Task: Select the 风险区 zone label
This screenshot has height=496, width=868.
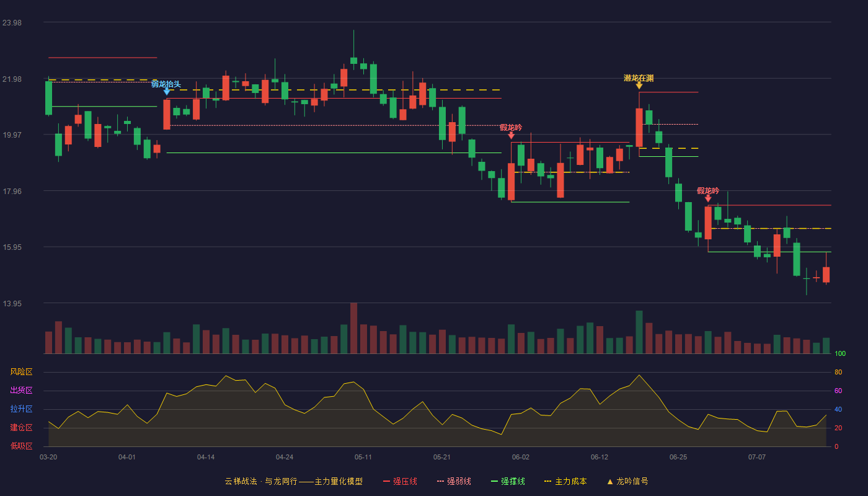Action: coord(21,372)
